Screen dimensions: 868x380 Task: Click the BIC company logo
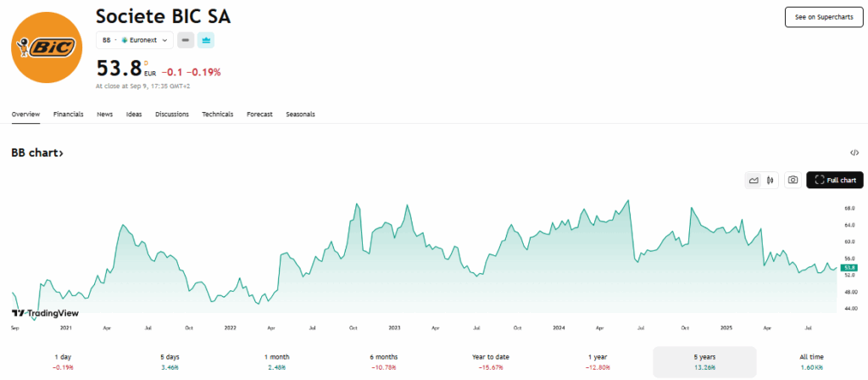click(47, 47)
